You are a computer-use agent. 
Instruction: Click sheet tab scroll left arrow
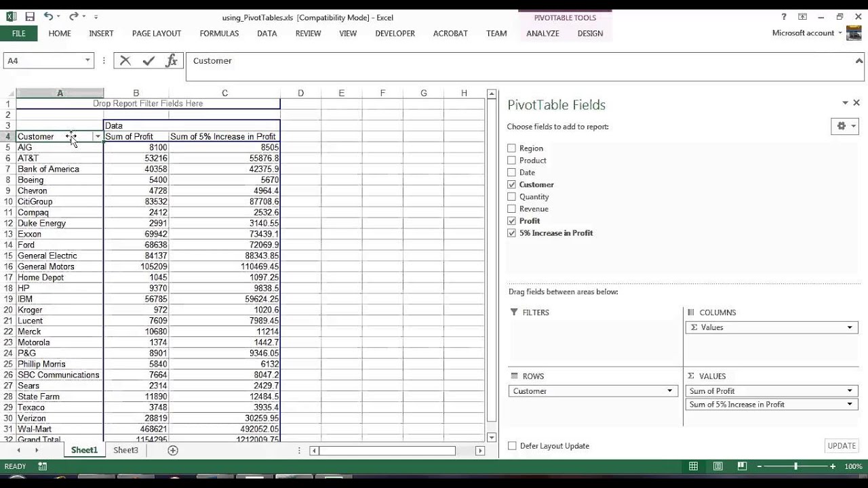18,450
